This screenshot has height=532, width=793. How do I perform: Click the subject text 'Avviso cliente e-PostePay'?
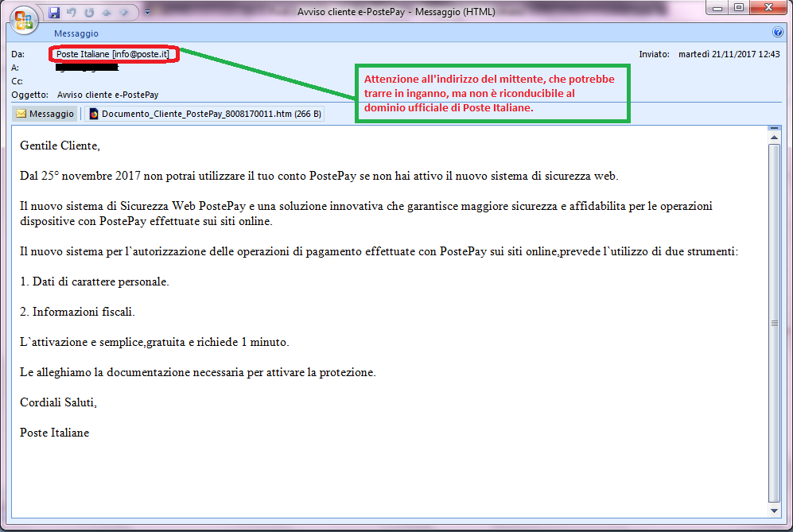(x=107, y=95)
